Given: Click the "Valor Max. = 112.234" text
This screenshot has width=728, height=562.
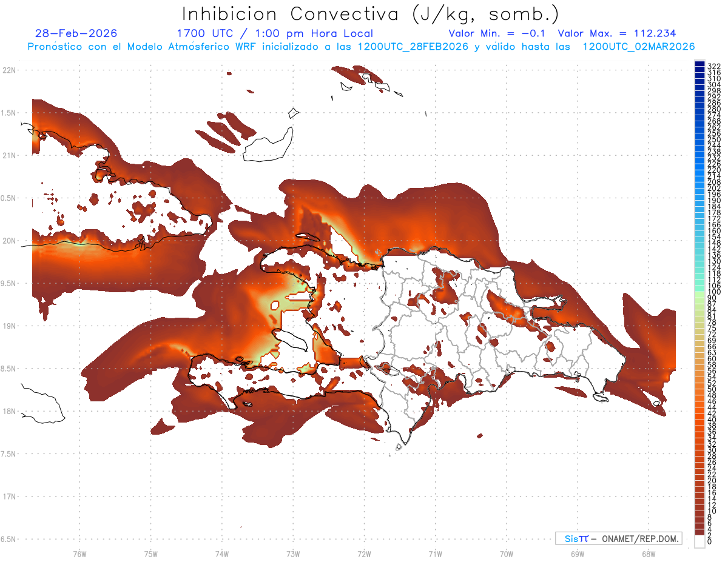Looking at the screenshot, I should pos(617,33).
